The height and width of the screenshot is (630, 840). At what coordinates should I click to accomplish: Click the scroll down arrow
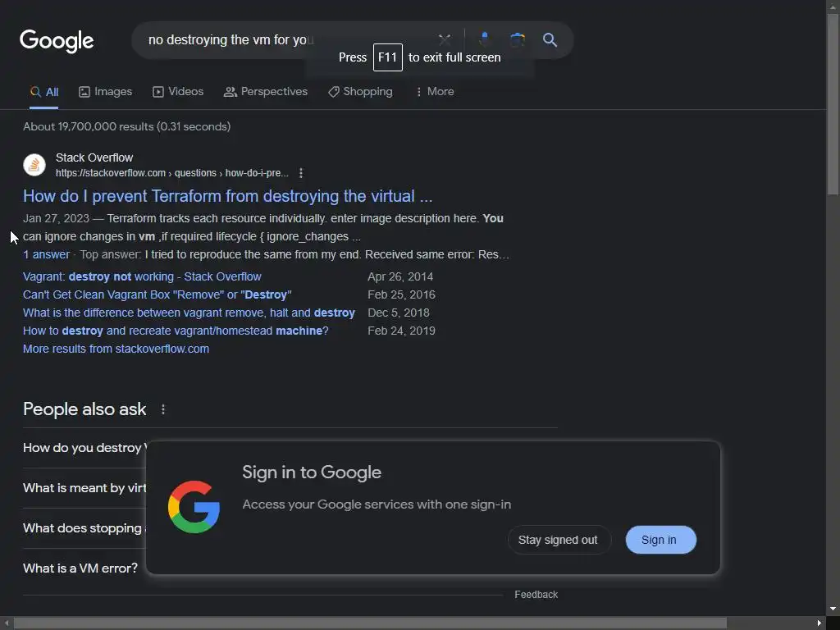click(833, 609)
